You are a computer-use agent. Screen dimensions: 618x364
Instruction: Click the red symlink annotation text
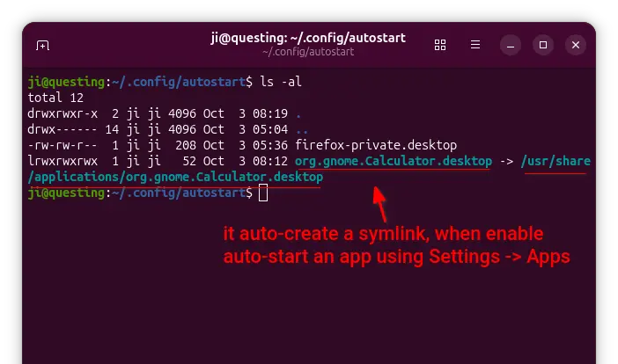(383, 246)
